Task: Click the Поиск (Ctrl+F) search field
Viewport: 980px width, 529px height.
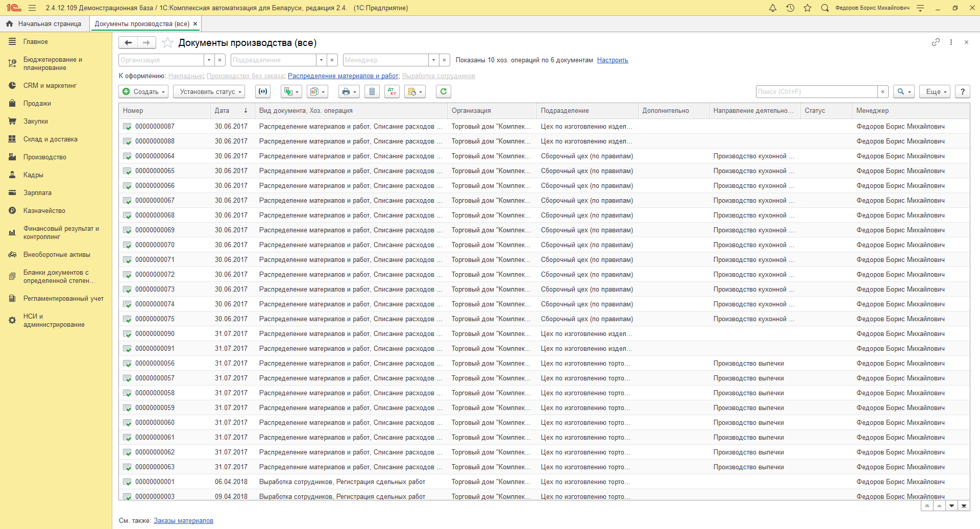Action: (x=816, y=91)
